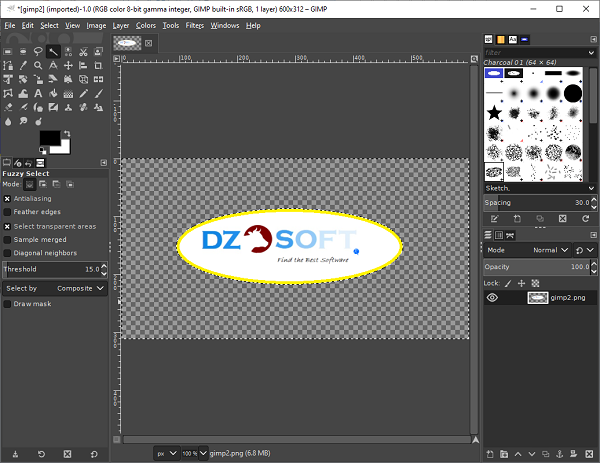Open the Filters menu
Viewport: 600px width, 463px height.
(195, 26)
